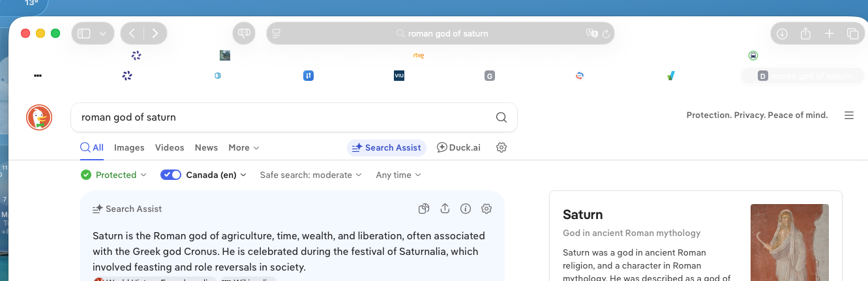Open the Any time filter dropdown
868x281 pixels.
(x=398, y=175)
